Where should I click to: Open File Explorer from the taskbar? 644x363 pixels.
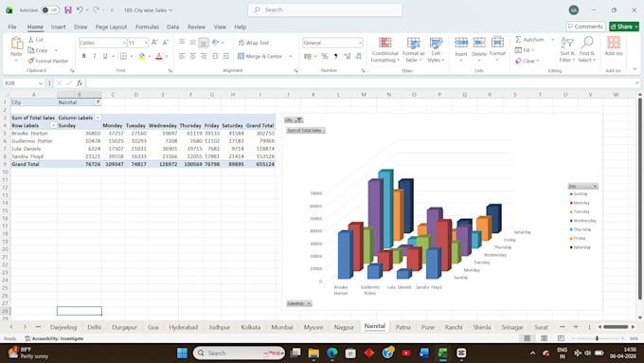313,353
